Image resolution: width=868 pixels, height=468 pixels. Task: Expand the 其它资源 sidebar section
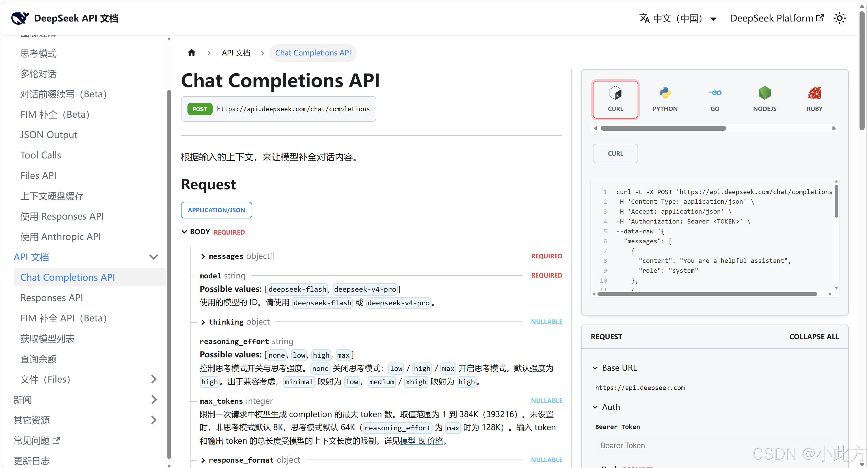coord(154,420)
